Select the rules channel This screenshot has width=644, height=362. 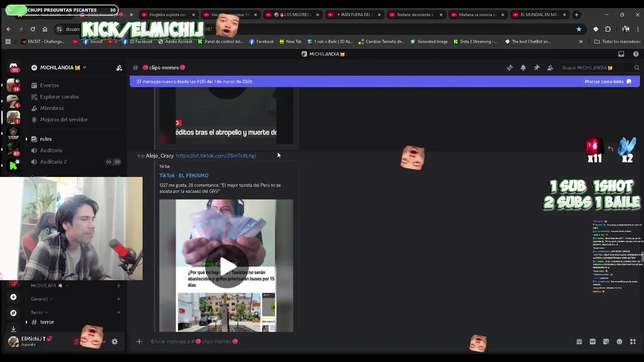[x=46, y=139]
